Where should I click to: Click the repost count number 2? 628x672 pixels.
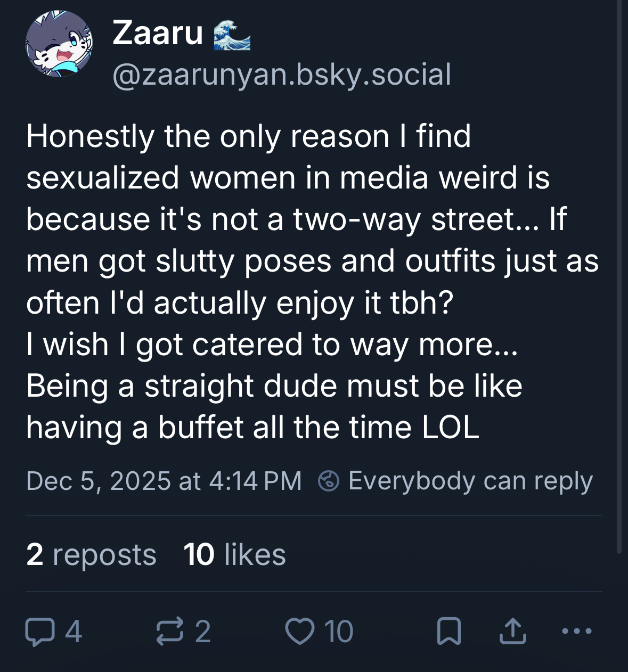click(202, 632)
